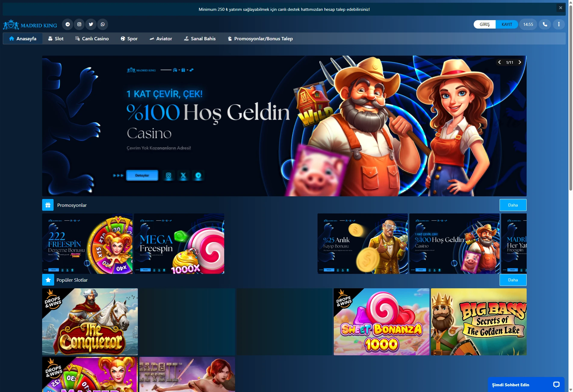Open the Twitter icon in header
Viewport: 573px width, 392px height.
[x=91, y=24]
